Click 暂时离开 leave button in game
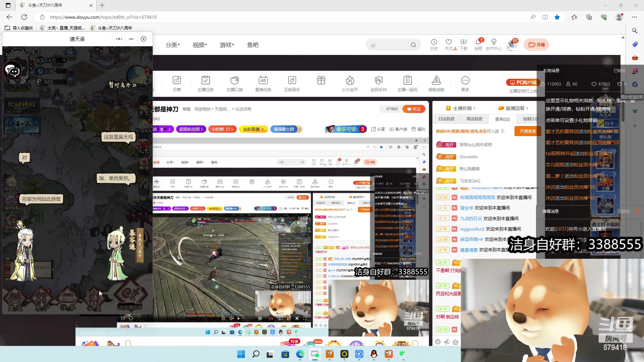Viewport: 644px width, 362px height. click(x=122, y=85)
